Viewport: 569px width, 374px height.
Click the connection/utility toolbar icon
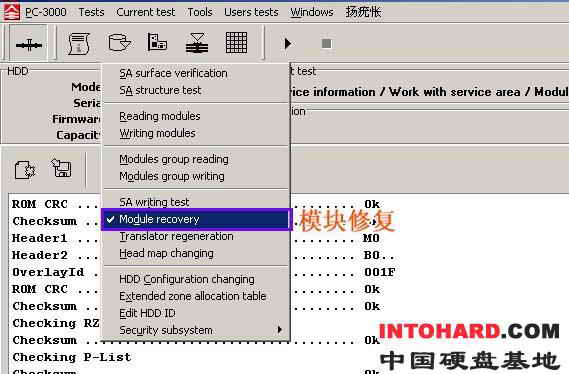coord(29,45)
